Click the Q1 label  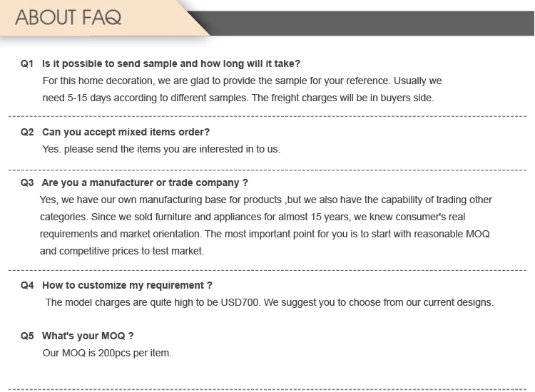point(27,63)
